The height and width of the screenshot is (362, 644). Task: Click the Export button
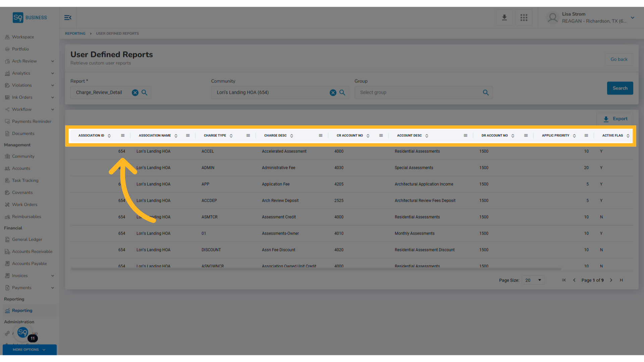pyautogui.click(x=615, y=119)
